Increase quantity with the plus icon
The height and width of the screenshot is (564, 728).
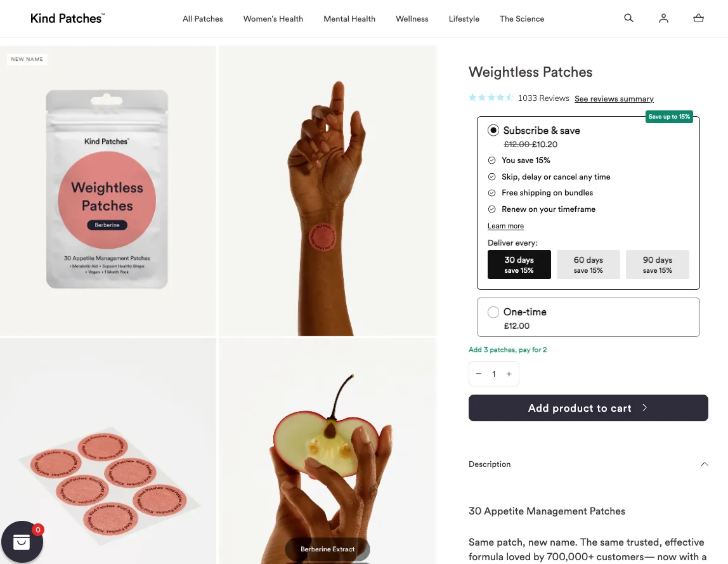(509, 374)
